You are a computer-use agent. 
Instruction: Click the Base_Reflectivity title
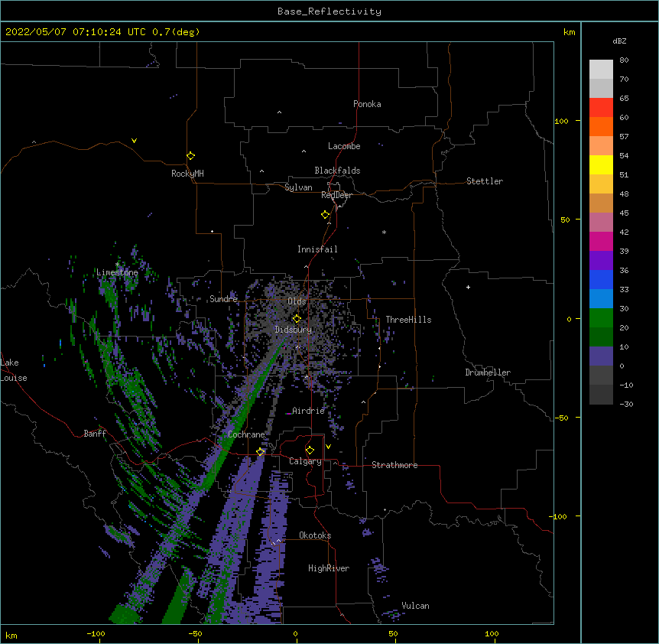pyautogui.click(x=329, y=11)
